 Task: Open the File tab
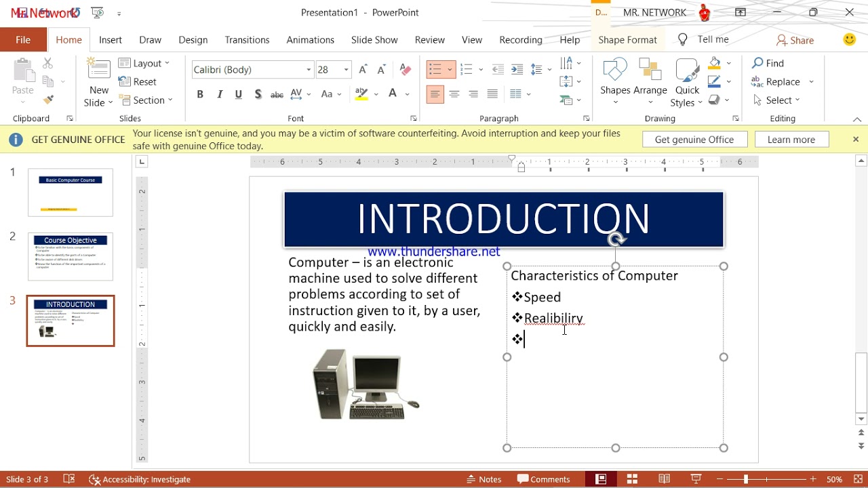(23, 40)
